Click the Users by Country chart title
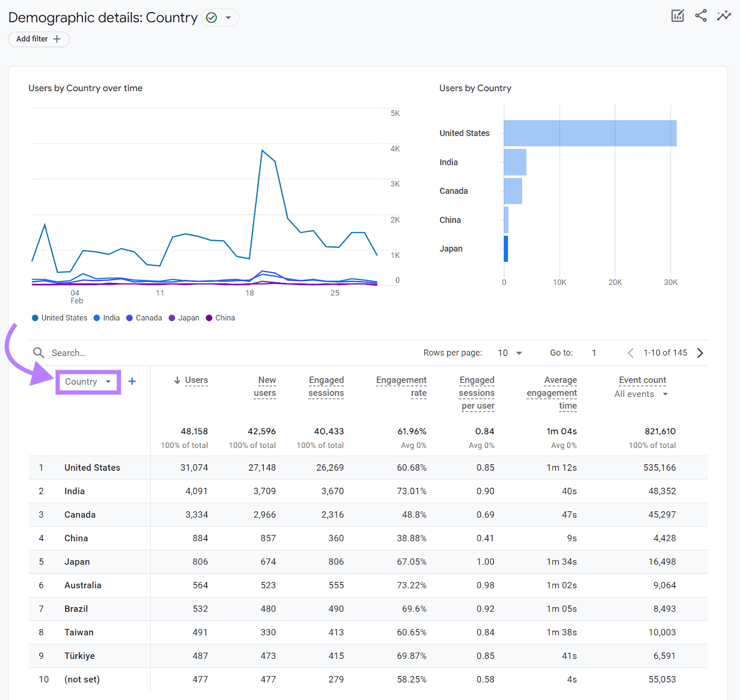 475,88
